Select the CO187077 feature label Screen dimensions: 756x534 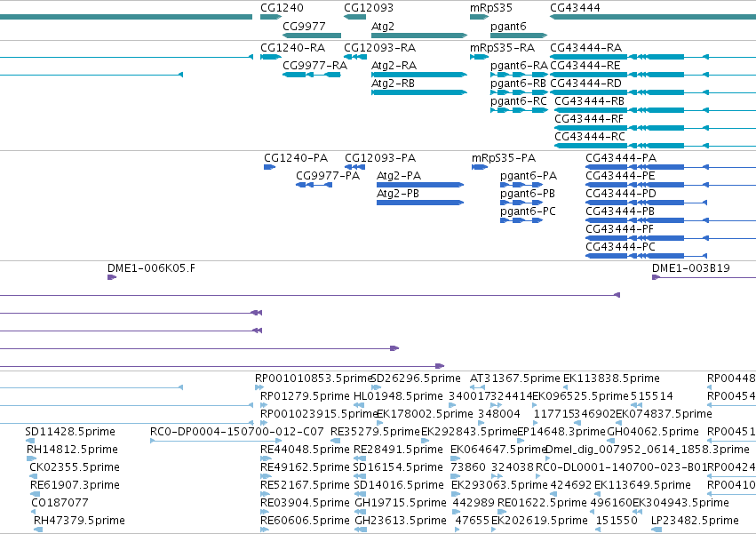coord(60,503)
